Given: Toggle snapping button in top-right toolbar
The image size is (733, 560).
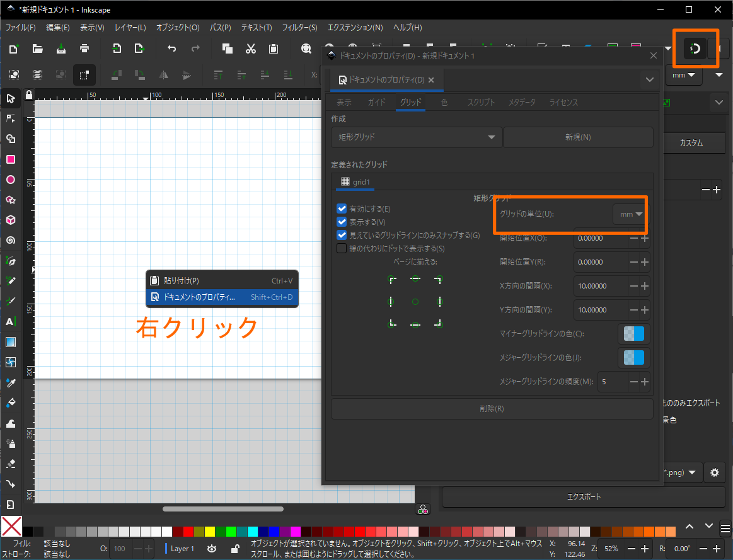Looking at the screenshot, I should (695, 49).
